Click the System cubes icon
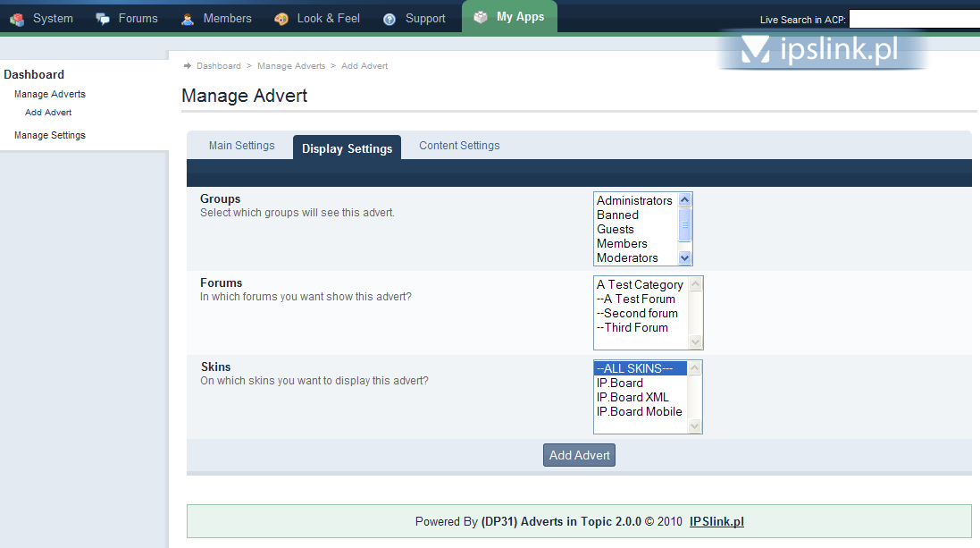This screenshot has width=980, height=548. point(17,19)
